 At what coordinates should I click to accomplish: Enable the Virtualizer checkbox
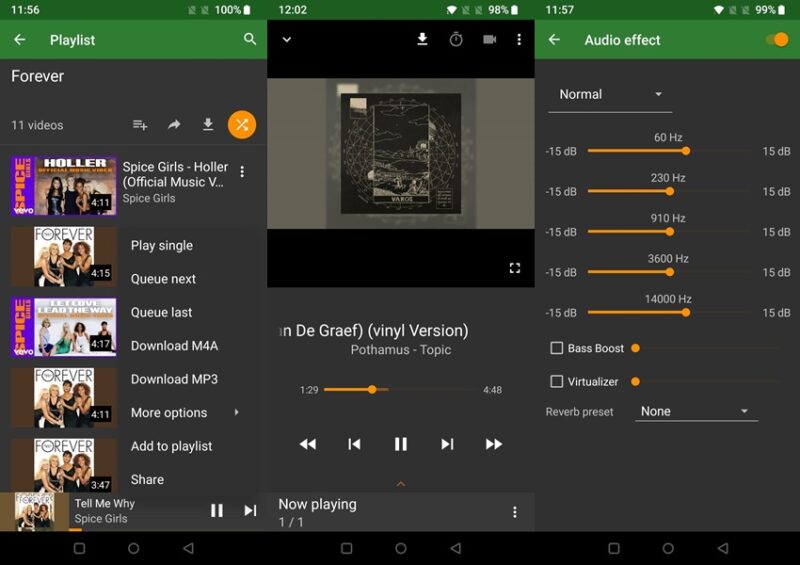(x=557, y=381)
